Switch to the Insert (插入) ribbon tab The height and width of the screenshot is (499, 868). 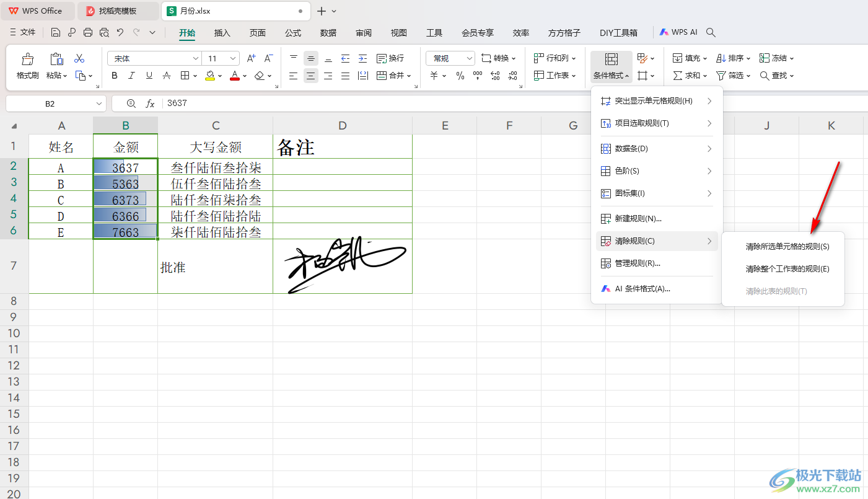(222, 33)
